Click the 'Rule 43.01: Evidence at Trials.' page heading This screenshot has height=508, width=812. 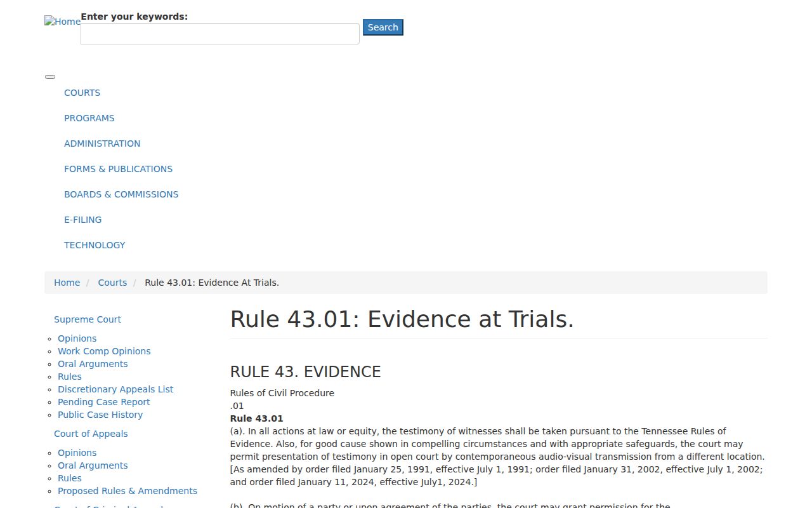pos(402,319)
